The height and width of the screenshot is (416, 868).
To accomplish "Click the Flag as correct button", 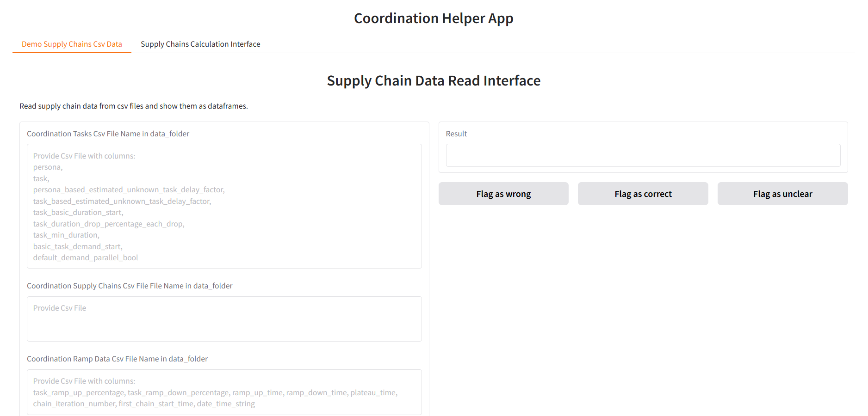I will tap(643, 194).
